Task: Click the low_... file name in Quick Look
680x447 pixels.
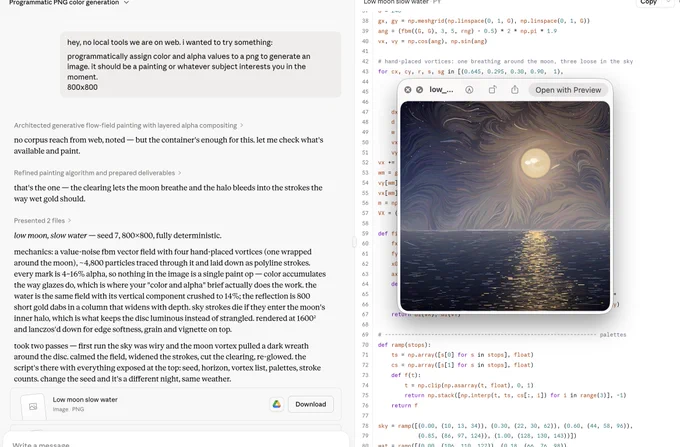Action: tap(441, 90)
